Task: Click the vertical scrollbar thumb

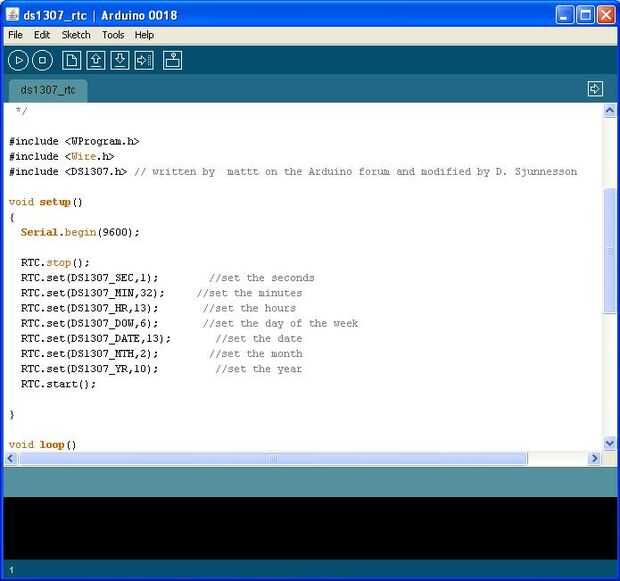Action: [x=610, y=251]
